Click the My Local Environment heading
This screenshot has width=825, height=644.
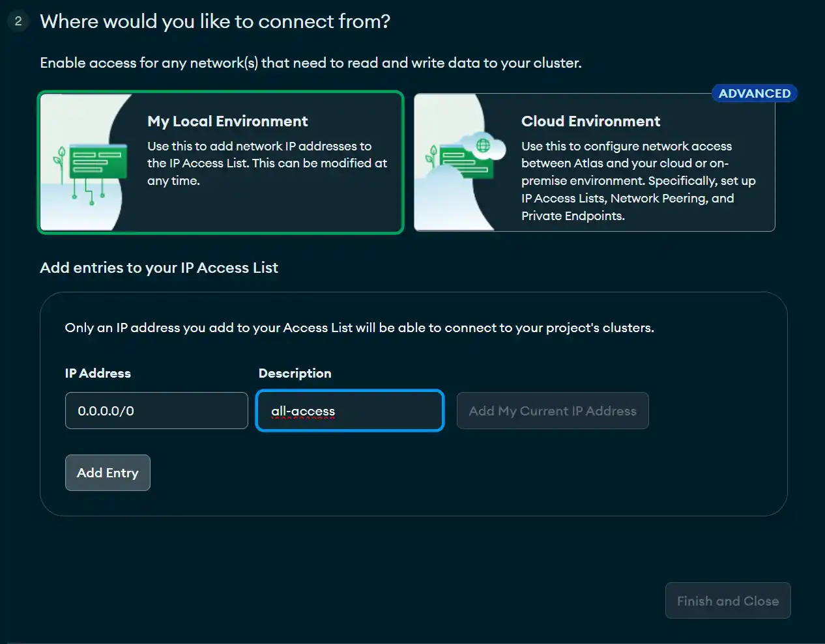click(227, 122)
